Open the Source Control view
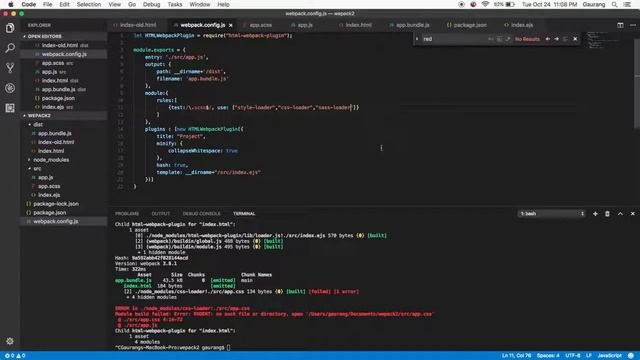 (x=10, y=68)
